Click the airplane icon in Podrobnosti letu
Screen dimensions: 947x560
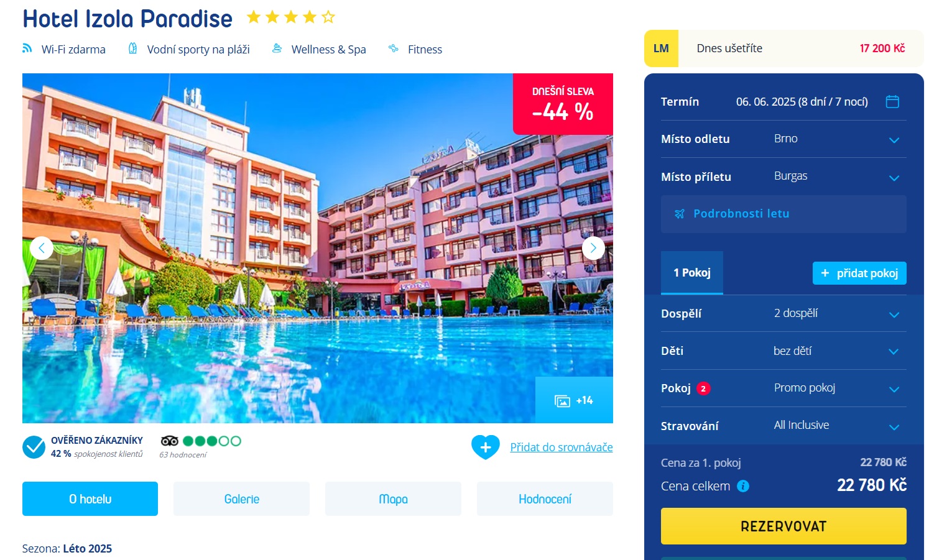click(680, 214)
